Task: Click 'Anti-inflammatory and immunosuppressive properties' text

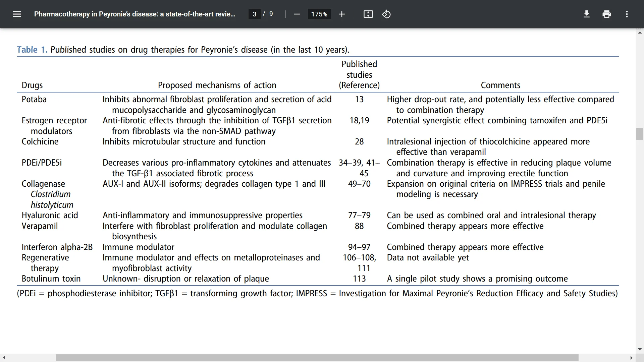Action: click(202, 215)
